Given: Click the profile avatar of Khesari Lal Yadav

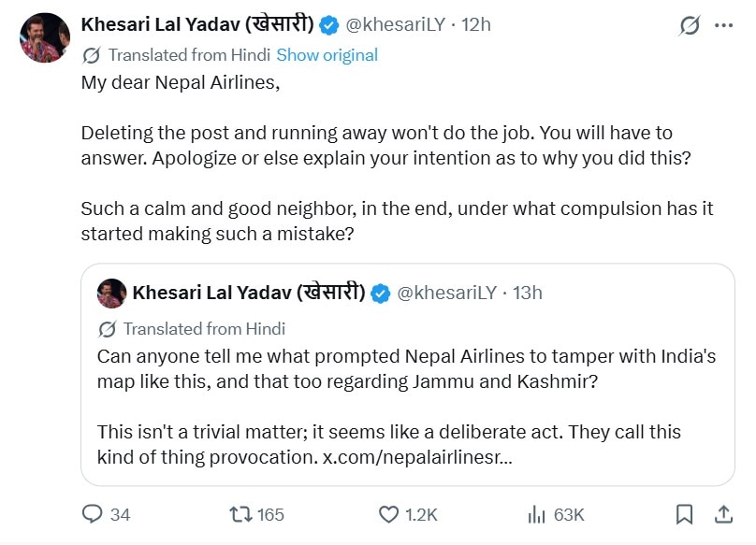Looking at the screenshot, I should pyautogui.click(x=42, y=30).
